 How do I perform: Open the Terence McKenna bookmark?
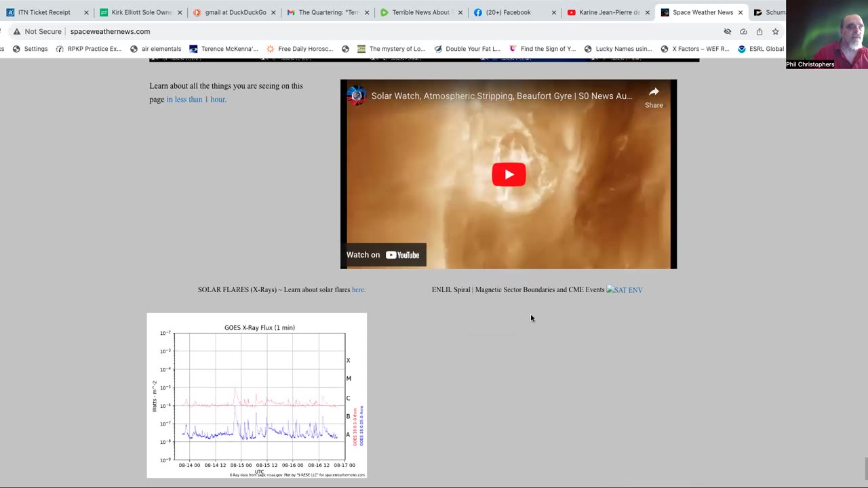pyautogui.click(x=223, y=49)
